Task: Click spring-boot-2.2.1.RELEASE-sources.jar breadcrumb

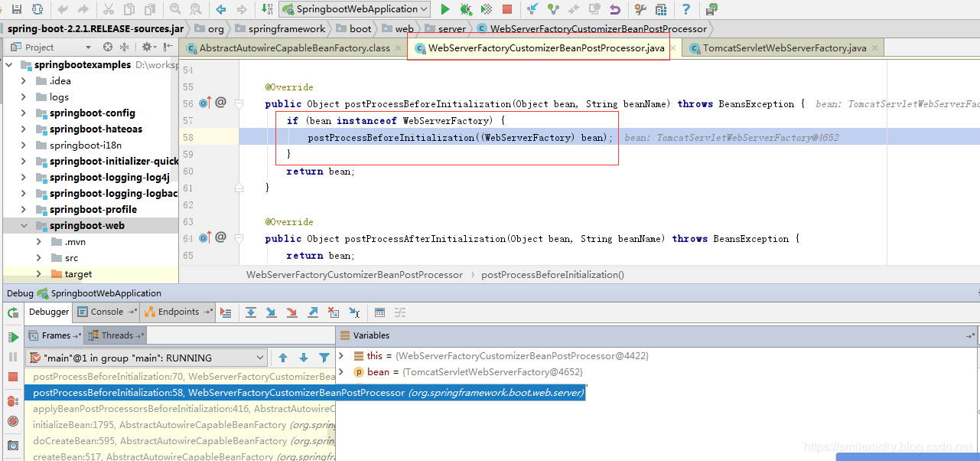Action: tap(96, 29)
